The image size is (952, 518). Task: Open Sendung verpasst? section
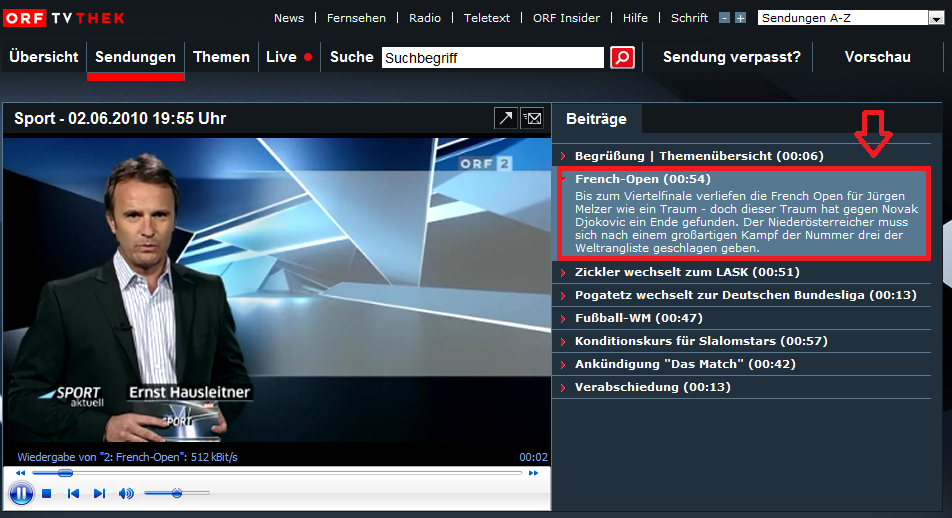(x=732, y=57)
